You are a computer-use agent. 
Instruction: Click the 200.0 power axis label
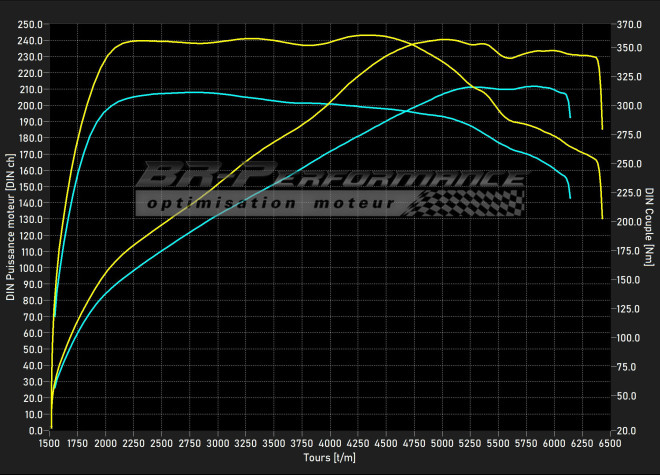pos(30,106)
